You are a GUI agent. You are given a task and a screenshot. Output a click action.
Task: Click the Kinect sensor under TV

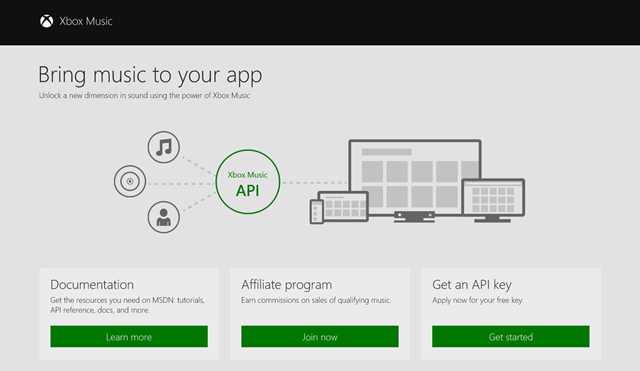click(414, 216)
